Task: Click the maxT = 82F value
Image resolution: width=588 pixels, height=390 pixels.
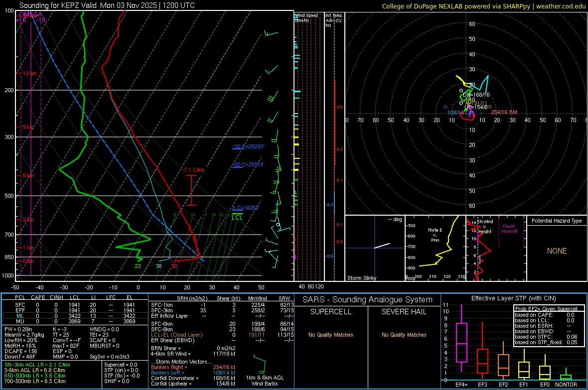Action: 66,346
